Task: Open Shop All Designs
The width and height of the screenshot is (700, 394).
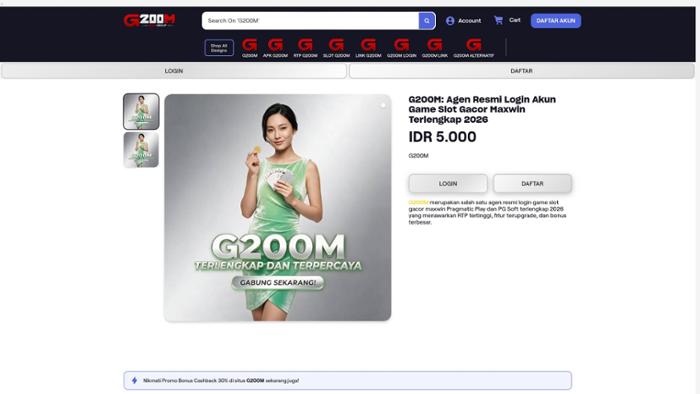Action: [219, 48]
